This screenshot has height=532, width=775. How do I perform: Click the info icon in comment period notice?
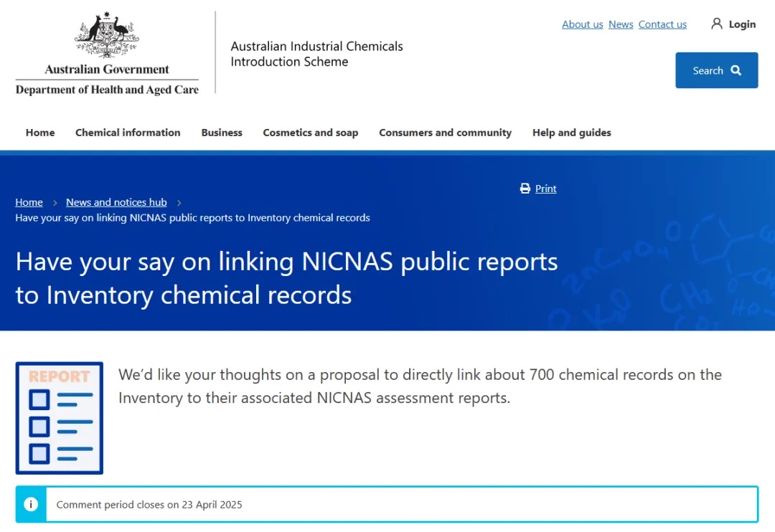point(31,504)
